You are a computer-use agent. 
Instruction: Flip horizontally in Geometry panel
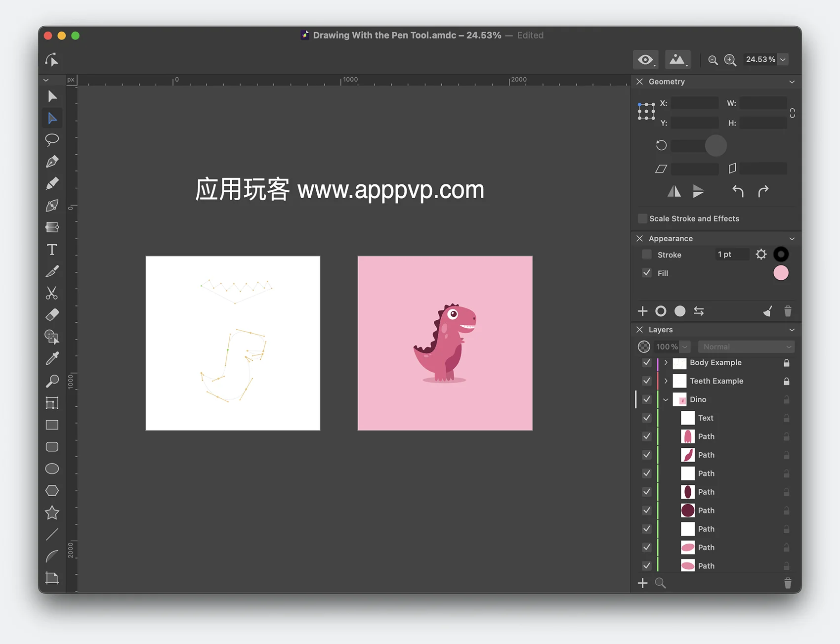coord(674,191)
